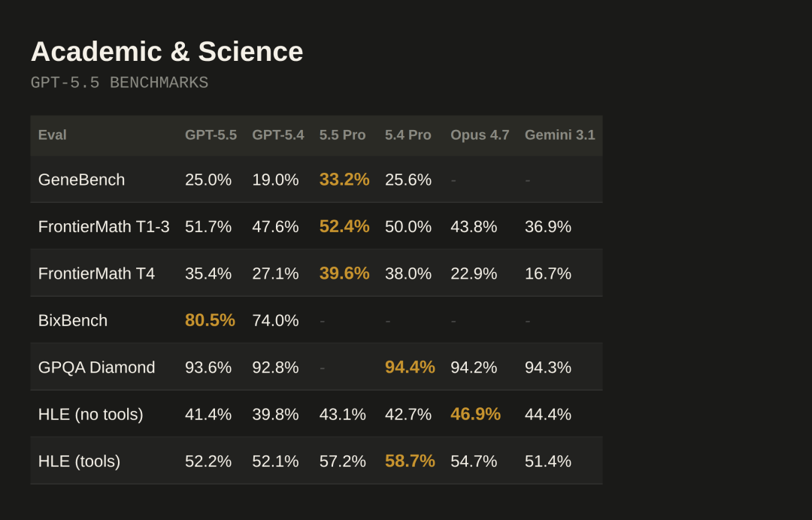This screenshot has height=520, width=812.
Task: Select the highlighted 33.2% GeneBench score
Action: (x=344, y=180)
